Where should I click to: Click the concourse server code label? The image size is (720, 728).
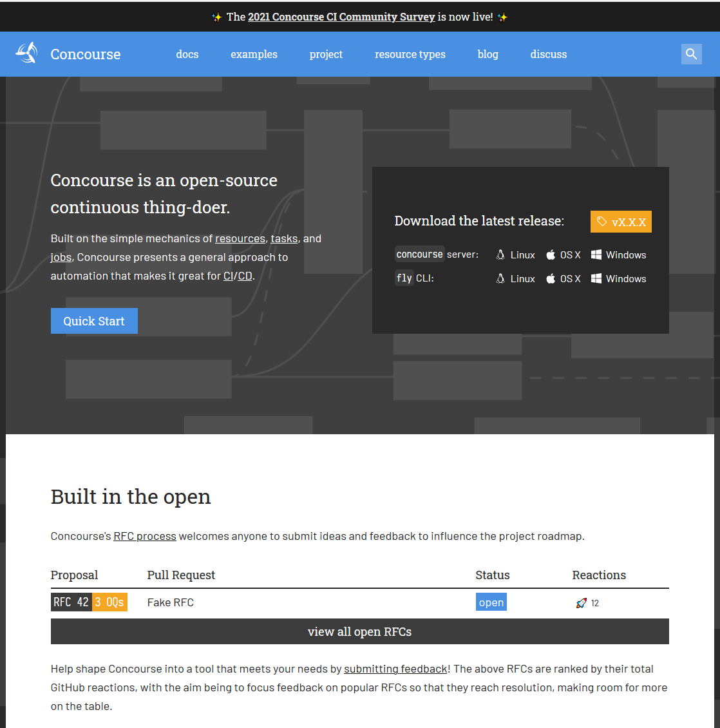pyautogui.click(x=420, y=254)
